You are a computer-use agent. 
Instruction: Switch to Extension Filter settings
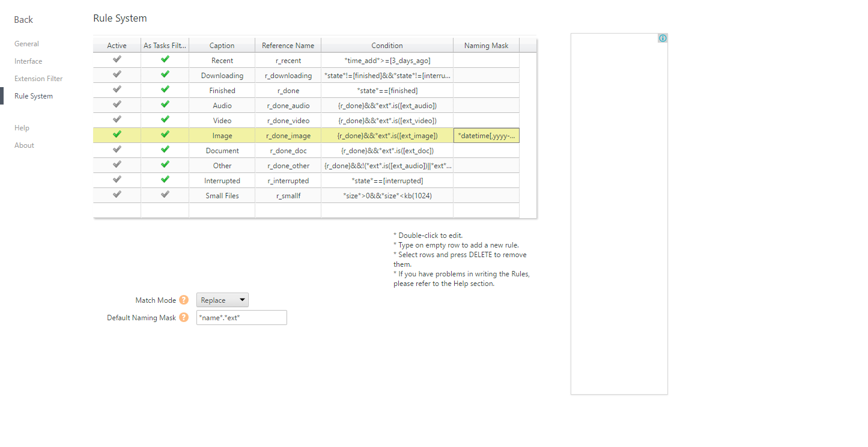pos(38,79)
